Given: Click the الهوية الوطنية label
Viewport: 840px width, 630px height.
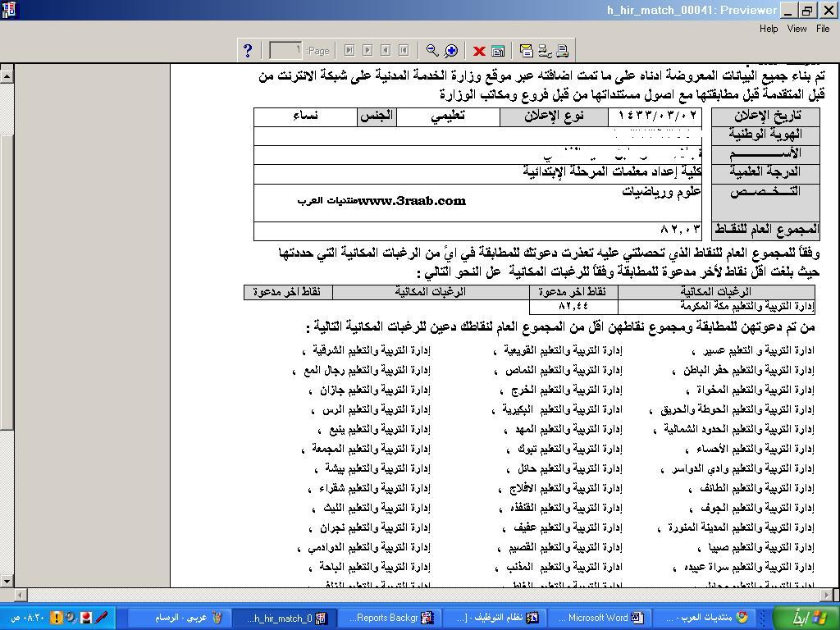Looking at the screenshot, I should pyautogui.click(x=766, y=135).
